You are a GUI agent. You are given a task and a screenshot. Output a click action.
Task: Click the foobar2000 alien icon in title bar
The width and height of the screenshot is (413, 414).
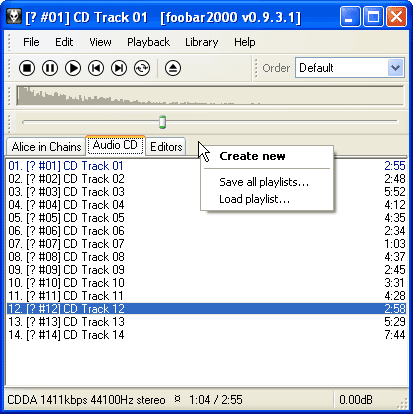(14, 16)
